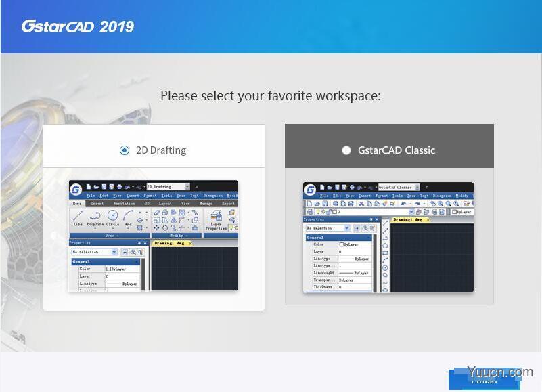This screenshot has width=542, height=392.
Task: Select the 2D Drafting radio button
Action: tap(125, 150)
